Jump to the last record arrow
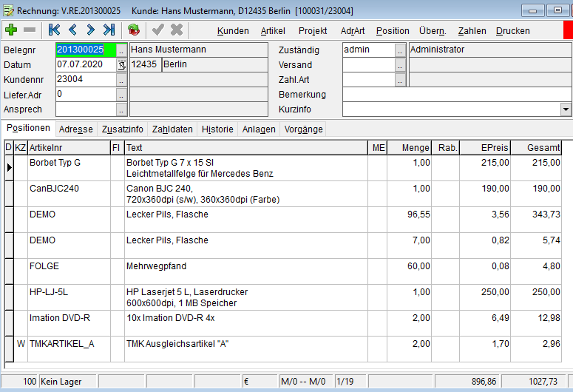Screen dimensions: 573x392 pos(109,30)
